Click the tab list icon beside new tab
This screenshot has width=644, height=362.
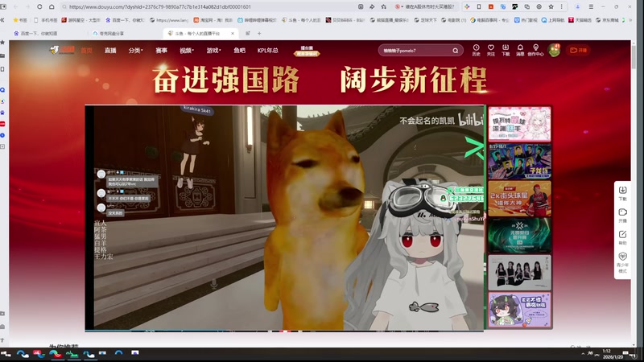pos(248,33)
